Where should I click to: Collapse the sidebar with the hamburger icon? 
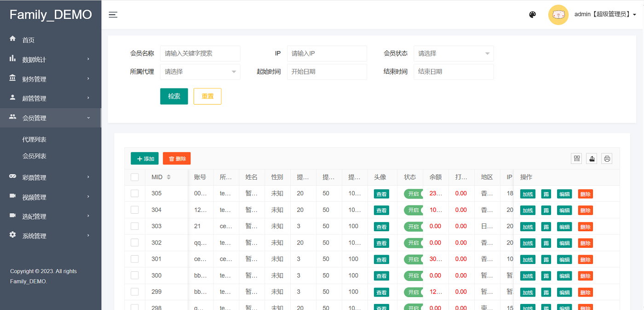(x=113, y=15)
